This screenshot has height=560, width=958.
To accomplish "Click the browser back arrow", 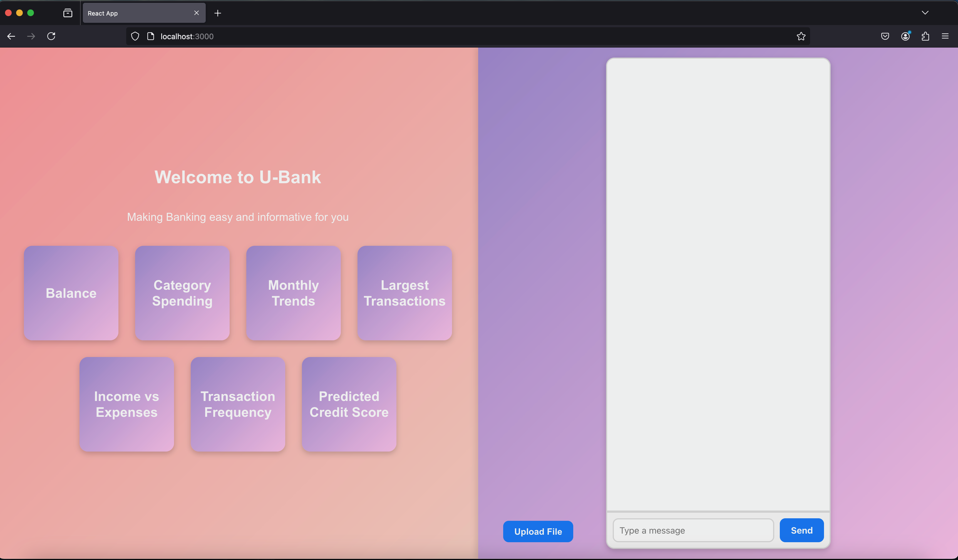I will coord(11,36).
